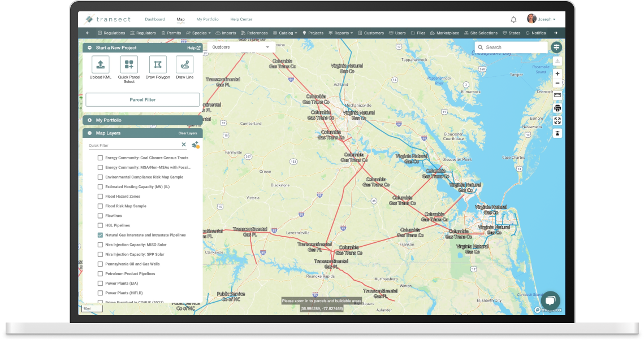Open Marketplace in the nav bar
644x340 pixels.
pyautogui.click(x=444, y=33)
